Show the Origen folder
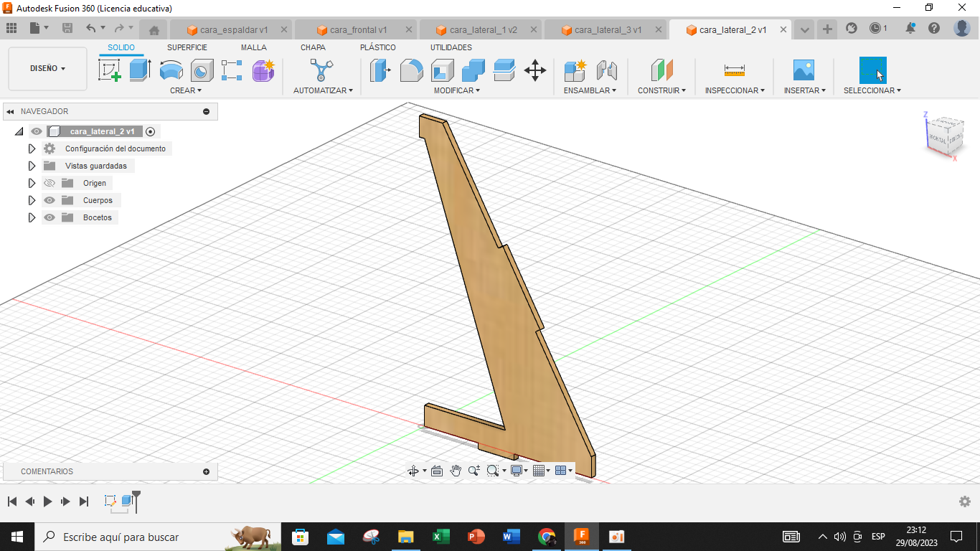 (x=49, y=183)
